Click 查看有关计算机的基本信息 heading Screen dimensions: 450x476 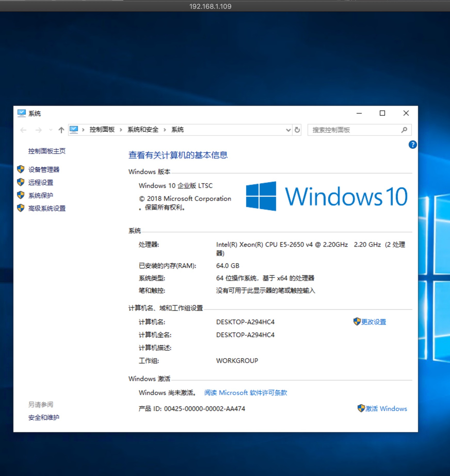pos(178,155)
